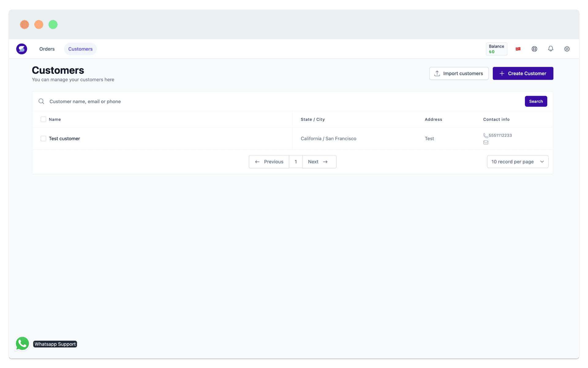
Task: Go to the Next page
Action: click(319, 162)
